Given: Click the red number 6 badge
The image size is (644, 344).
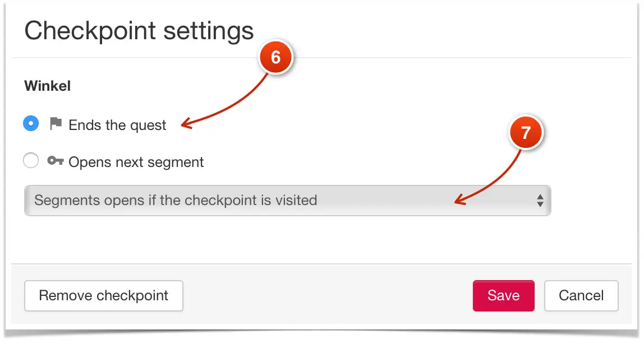Looking at the screenshot, I should click(x=275, y=57).
